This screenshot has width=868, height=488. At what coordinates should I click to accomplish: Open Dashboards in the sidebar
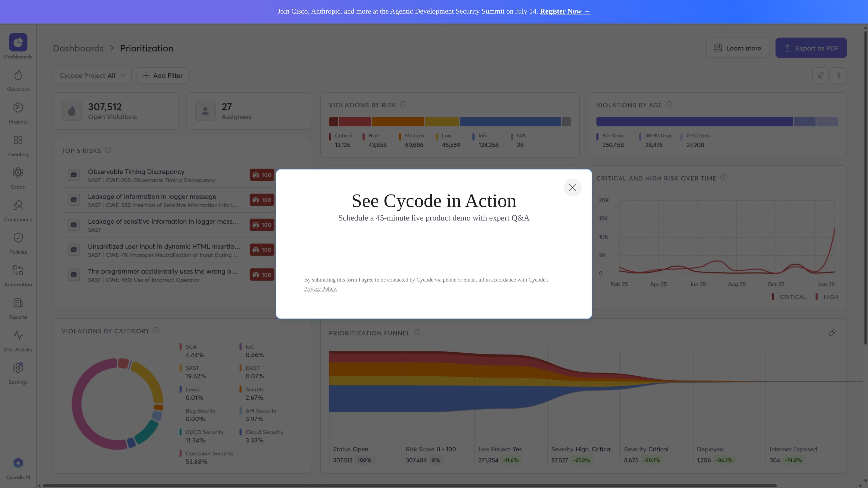pyautogui.click(x=18, y=47)
